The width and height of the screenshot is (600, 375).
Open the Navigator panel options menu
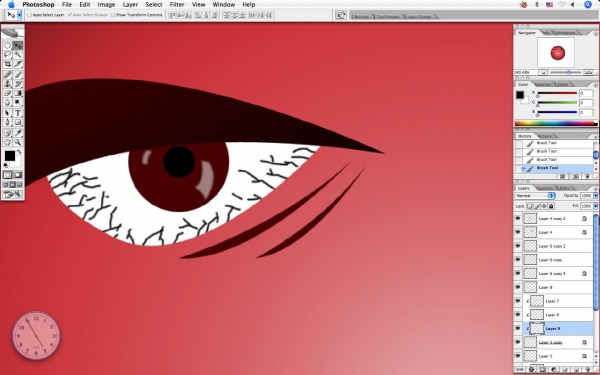tap(595, 34)
